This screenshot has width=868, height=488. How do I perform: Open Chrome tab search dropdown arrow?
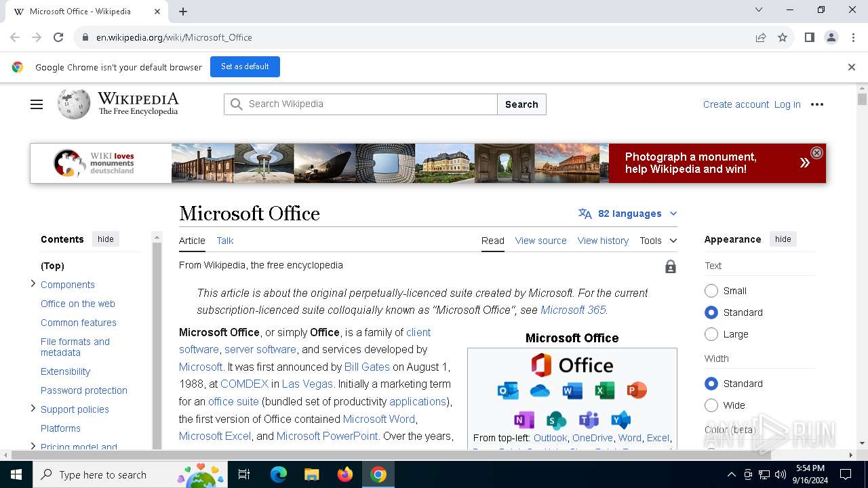point(759,9)
